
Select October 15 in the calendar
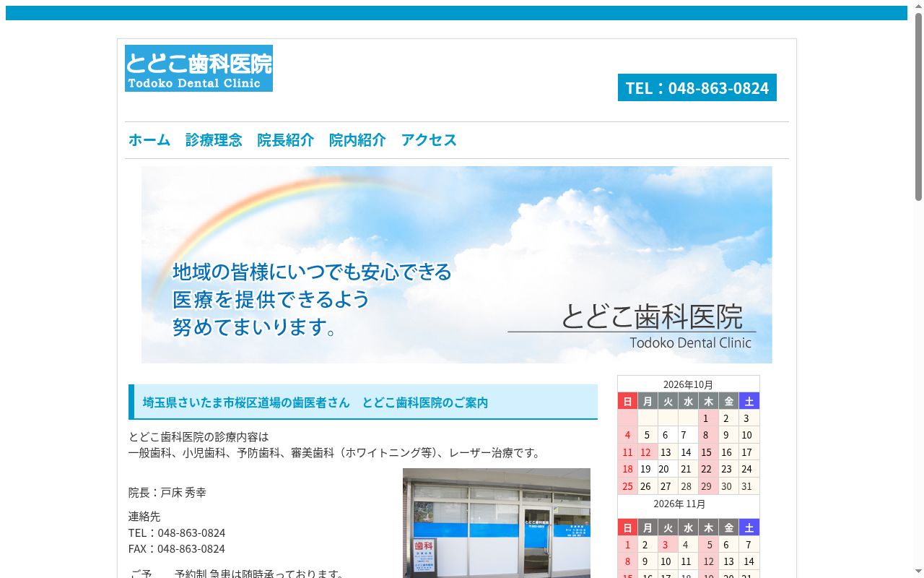(x=708, y=452)
